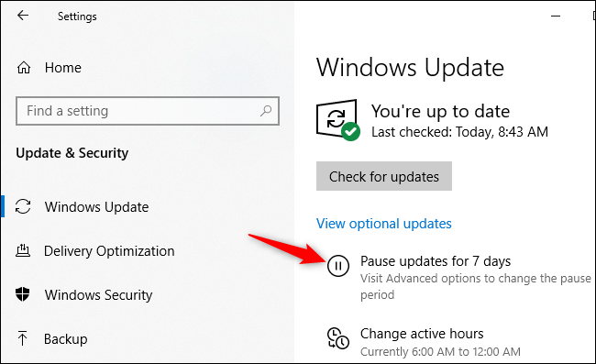Click the 'You're up to date' status text
The width and height of the screenshot is (596, 364).
(440, 111)
